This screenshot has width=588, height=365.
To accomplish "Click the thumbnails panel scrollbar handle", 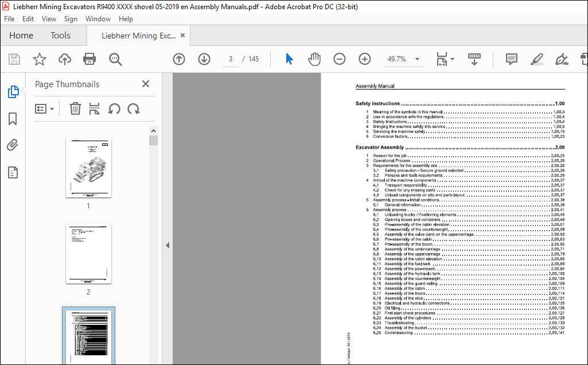I will (x=153, y=140).
